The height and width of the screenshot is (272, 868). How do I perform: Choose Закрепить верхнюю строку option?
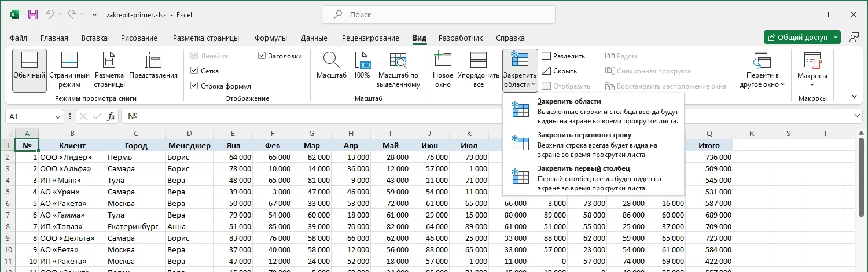(x=594, y=145)
